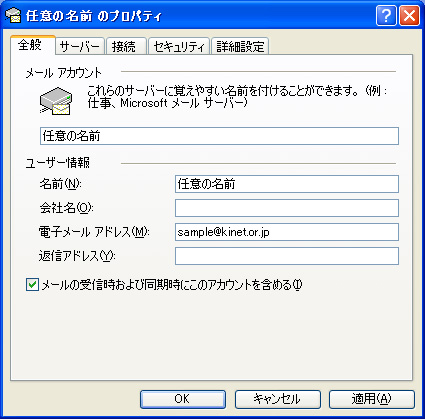
Task: Click the mail account icon in title bar
Action: (x=13, y=15)
